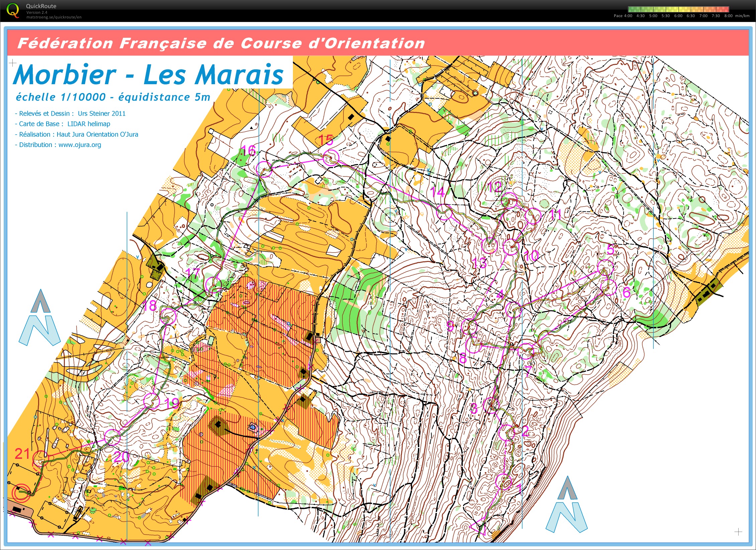The width and height of the screenshot is (756, 550).
Task: Click the north arrow west of control 18
Action: click(39, 317)
